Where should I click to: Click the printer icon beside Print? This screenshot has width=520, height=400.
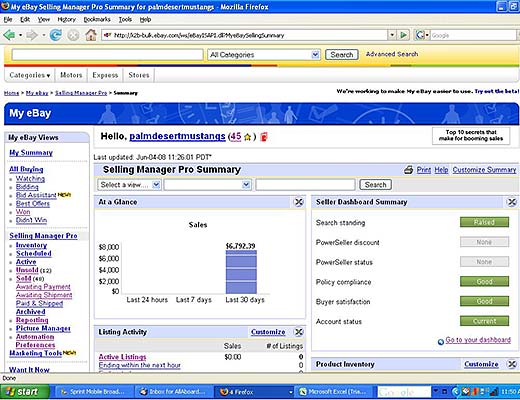(409, 170)
